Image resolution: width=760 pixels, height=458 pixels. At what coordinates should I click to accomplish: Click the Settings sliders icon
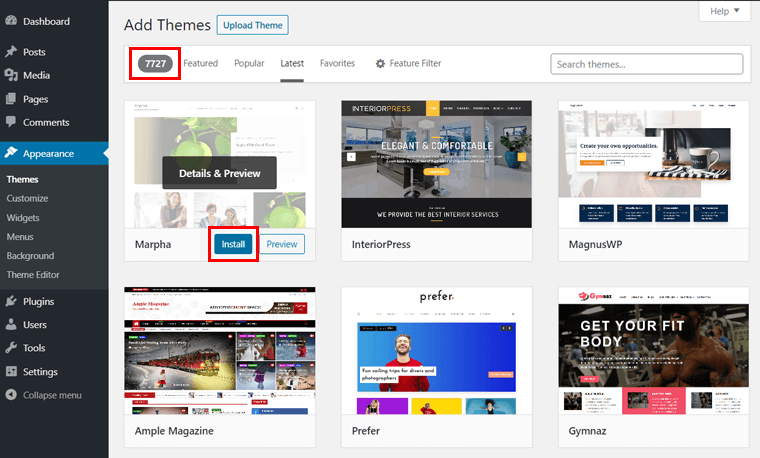coord(11,372)
